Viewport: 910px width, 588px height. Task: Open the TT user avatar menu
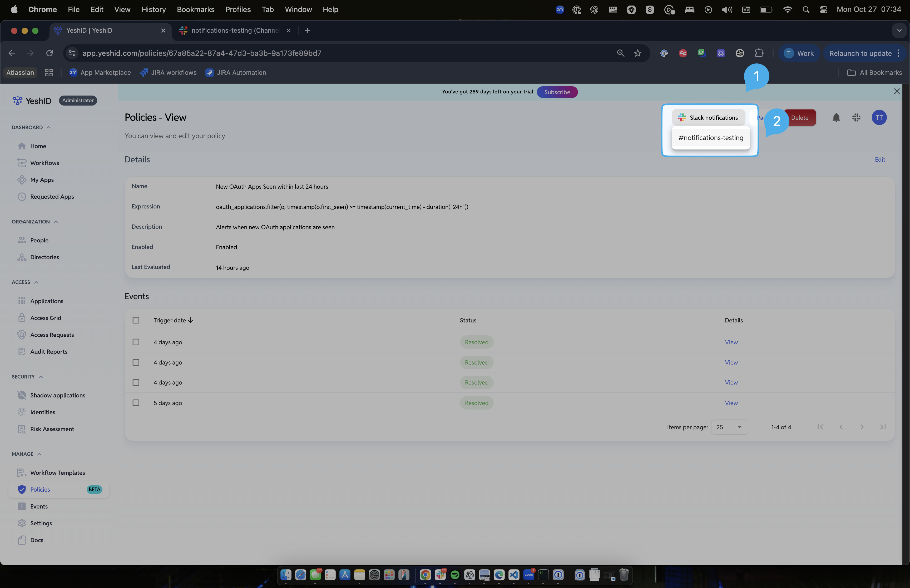tap(879, 118)
